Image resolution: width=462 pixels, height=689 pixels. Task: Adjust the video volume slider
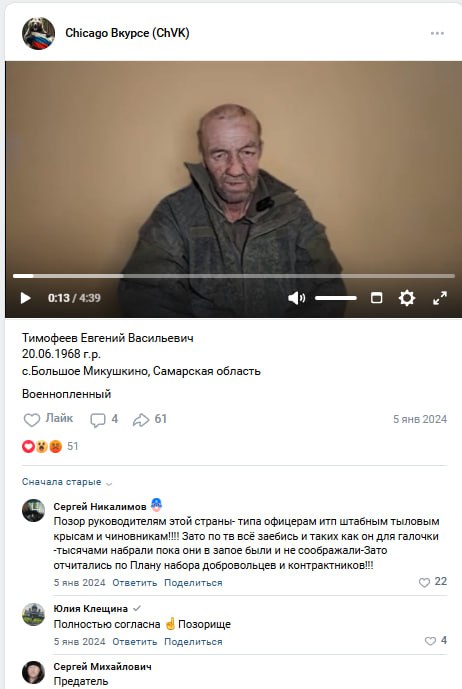pyautogui.click(x=335, y=298)
